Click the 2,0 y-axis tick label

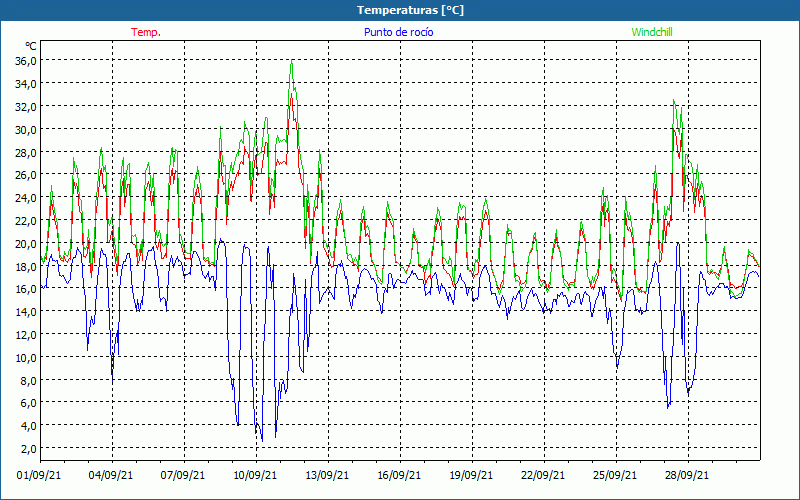pyautogui.click(x=28, y=448)
